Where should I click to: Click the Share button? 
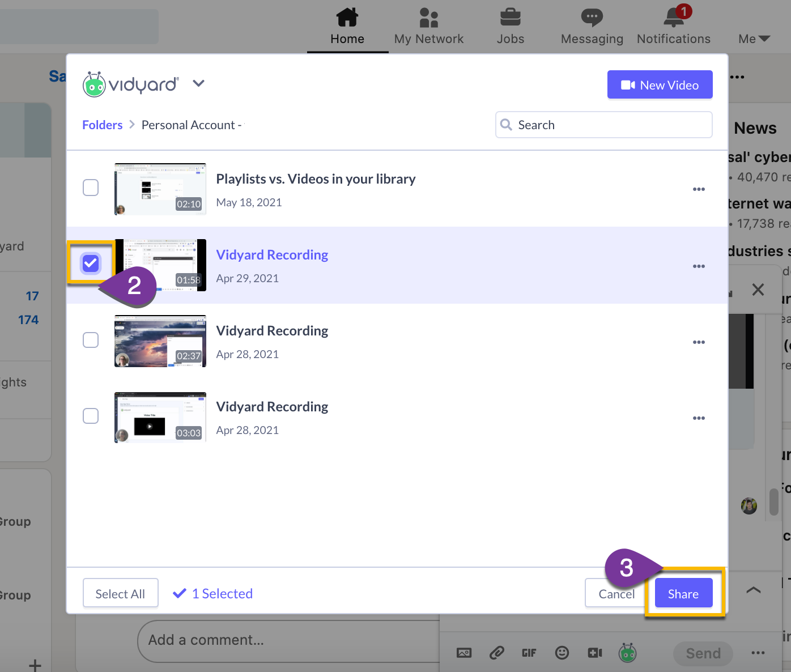tap(683, 593)
